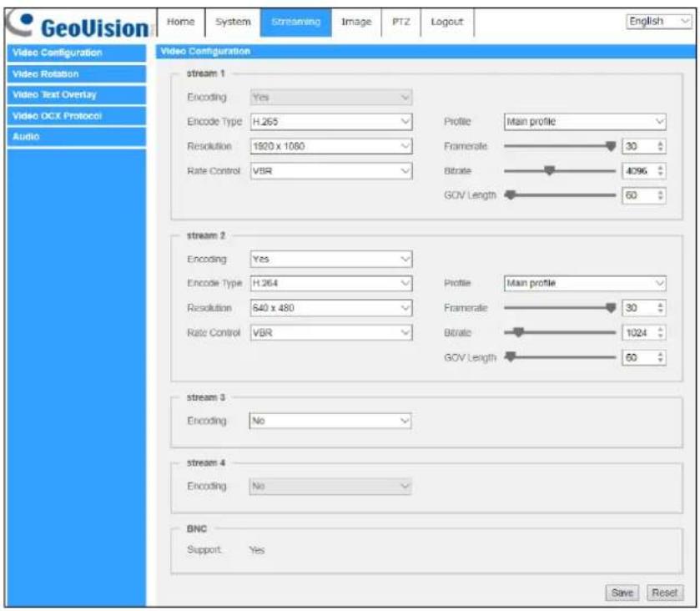
Task: Open the System tab
Action: (x=233, y=22)
